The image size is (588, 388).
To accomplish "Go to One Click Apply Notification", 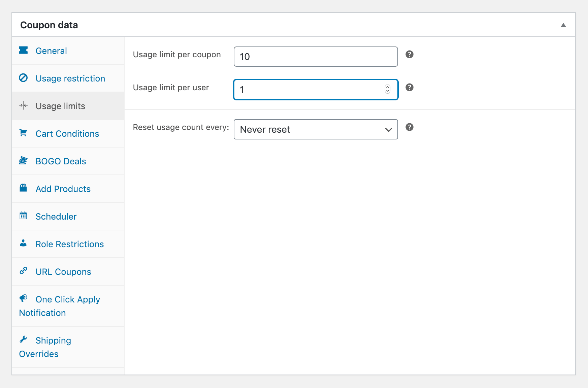I will [x=68, y=299].
